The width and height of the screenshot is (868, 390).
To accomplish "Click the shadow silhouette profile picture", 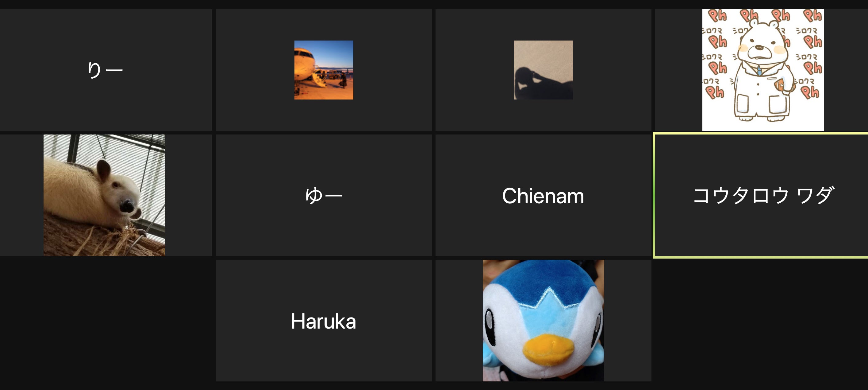I will [x=543, y=70].
